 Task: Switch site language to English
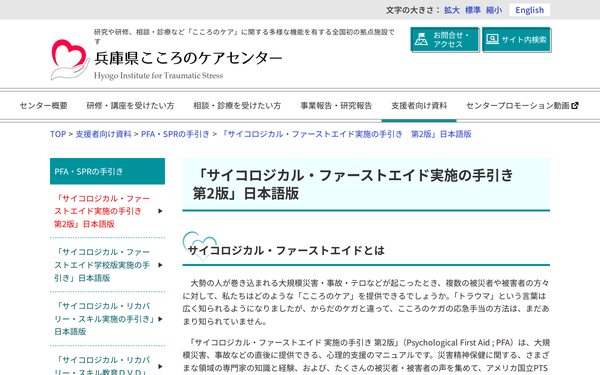pos(529,10)
